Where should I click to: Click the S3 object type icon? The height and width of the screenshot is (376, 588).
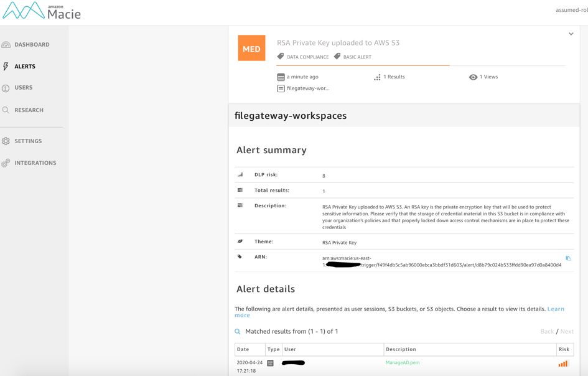coord(271,364)
